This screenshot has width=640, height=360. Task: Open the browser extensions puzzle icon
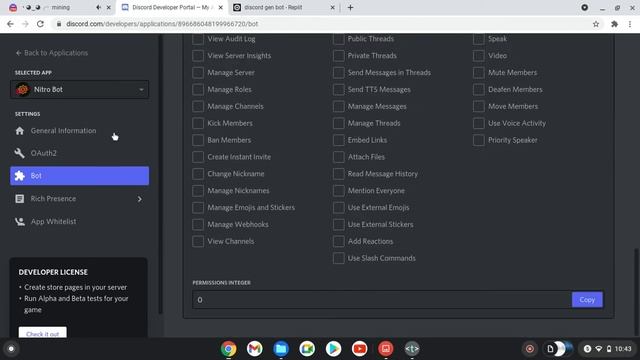point(614,24)
